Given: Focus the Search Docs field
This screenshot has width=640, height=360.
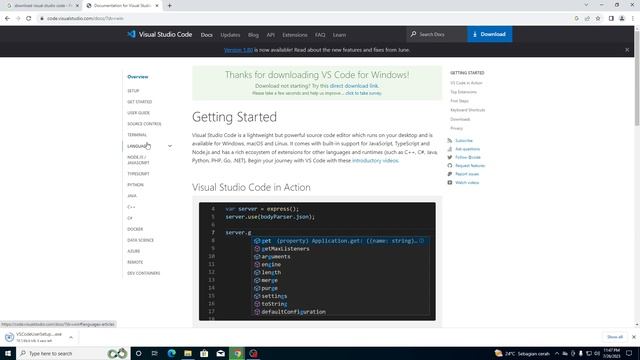Looking at the screenshot, I should pyautogui.click(x=437, y=34).
